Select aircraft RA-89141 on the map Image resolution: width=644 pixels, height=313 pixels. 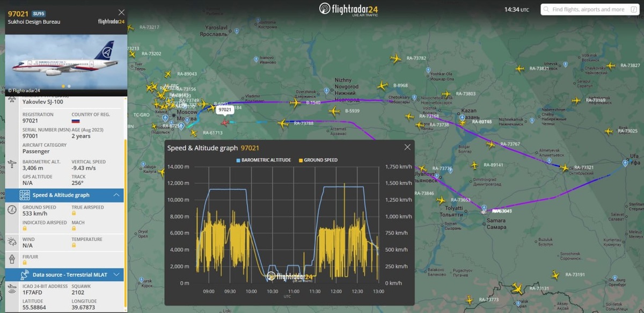click(x=474, y=165)
